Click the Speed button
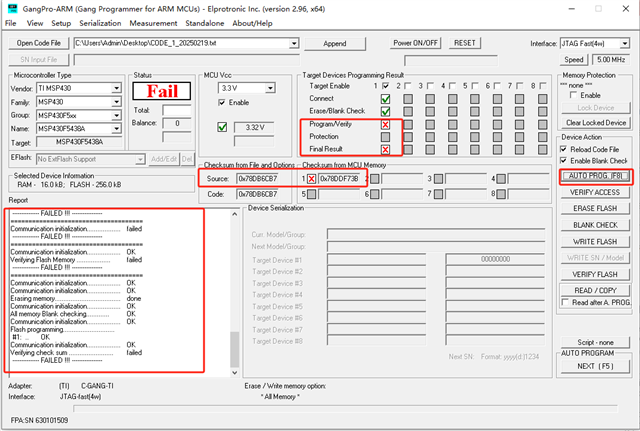The width and height of the screenshot is (640, 431). point(573,60)
